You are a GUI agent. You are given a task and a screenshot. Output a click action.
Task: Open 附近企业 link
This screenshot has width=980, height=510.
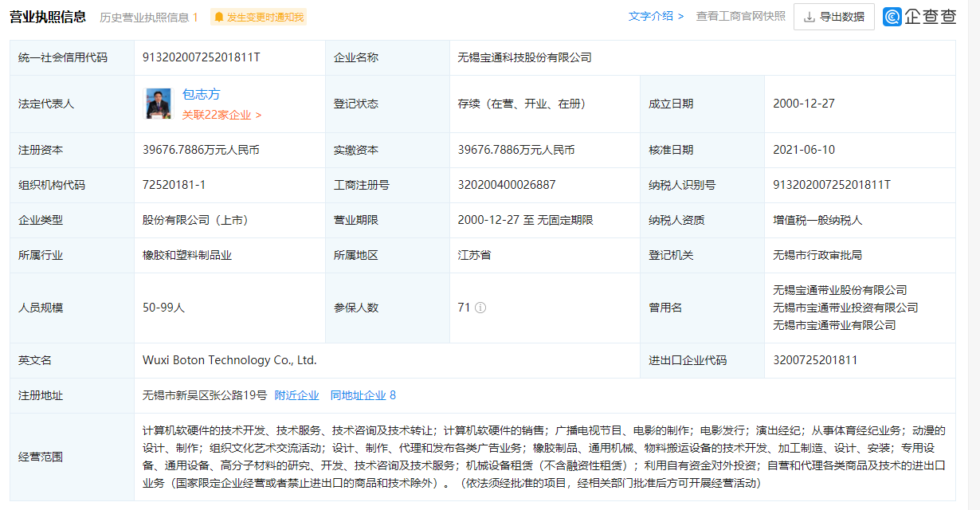[x=296, y=395]
